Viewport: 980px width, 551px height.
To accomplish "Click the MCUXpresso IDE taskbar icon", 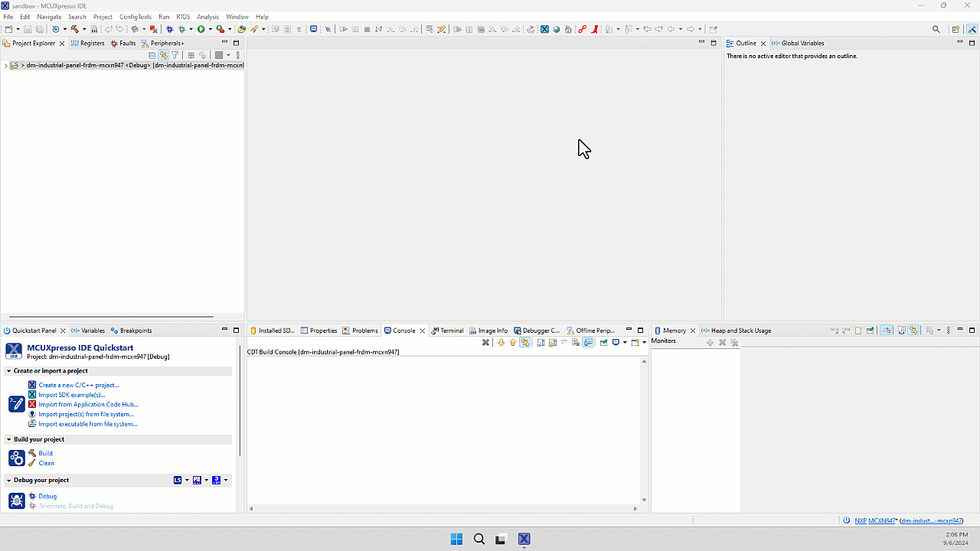I will (x=524, y=539).
